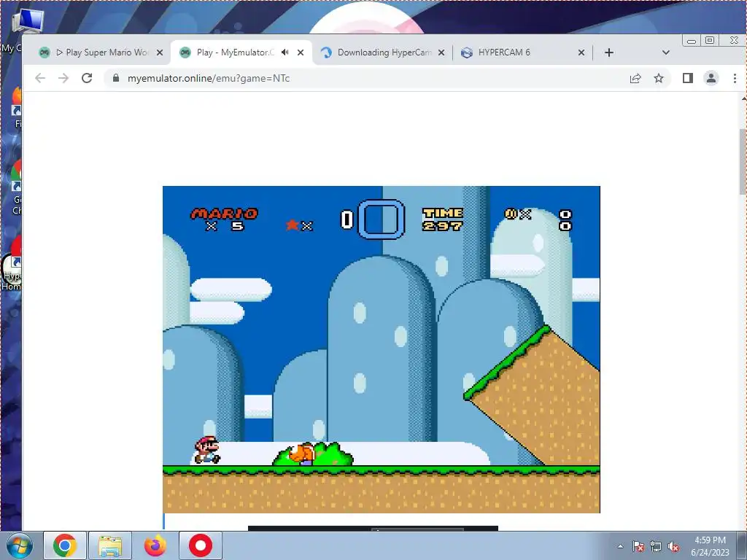747x560 pixels.
Task: Open File Explorer from the taskbar
Action: [110, 545]
